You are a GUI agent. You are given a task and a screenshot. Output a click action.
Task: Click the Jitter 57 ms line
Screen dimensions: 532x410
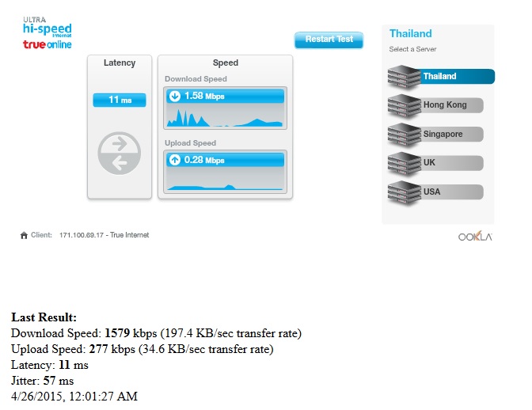43,381
